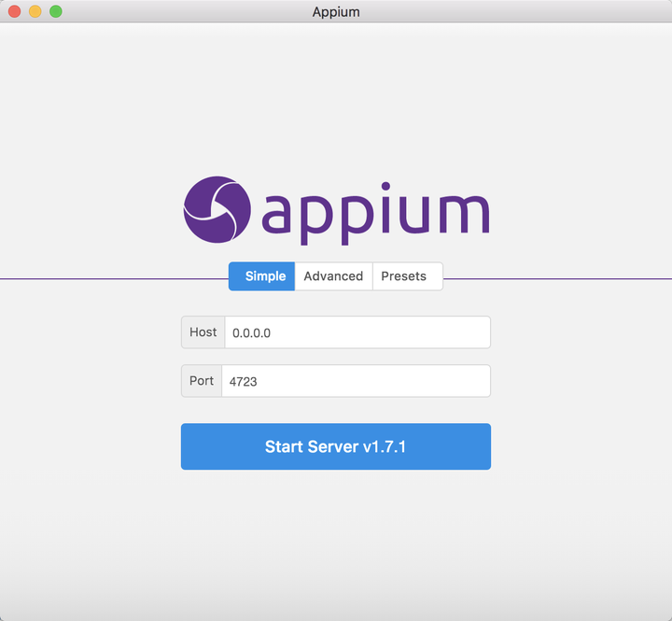Switch to the Advanced tab
The height and width of the screenshot is (621, 672).
tap(333, 276)
